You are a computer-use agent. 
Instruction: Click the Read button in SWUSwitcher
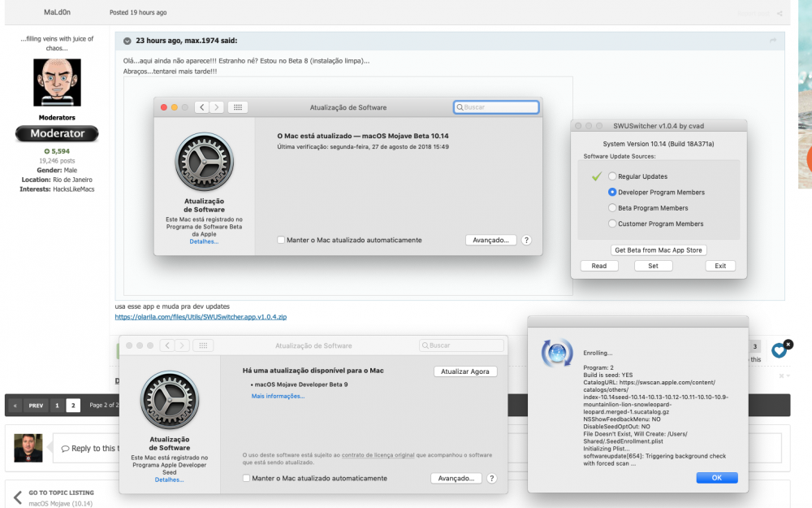598,266
